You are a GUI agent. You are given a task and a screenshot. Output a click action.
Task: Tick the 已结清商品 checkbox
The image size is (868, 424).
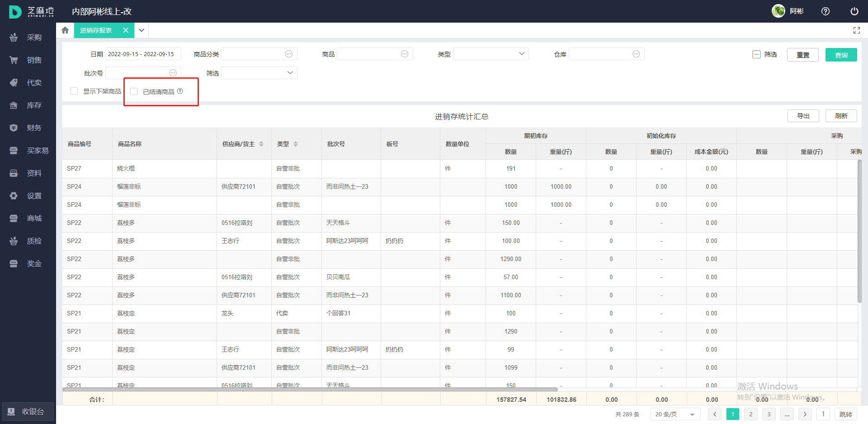pos(134,91)
